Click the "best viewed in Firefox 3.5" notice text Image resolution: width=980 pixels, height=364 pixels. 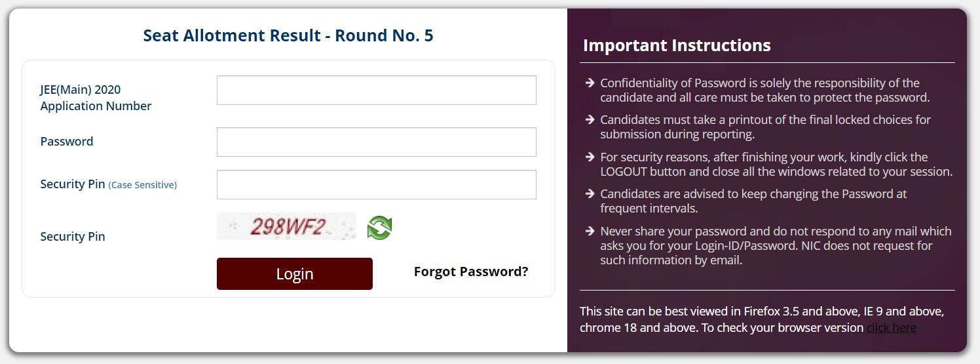point(761,312)
